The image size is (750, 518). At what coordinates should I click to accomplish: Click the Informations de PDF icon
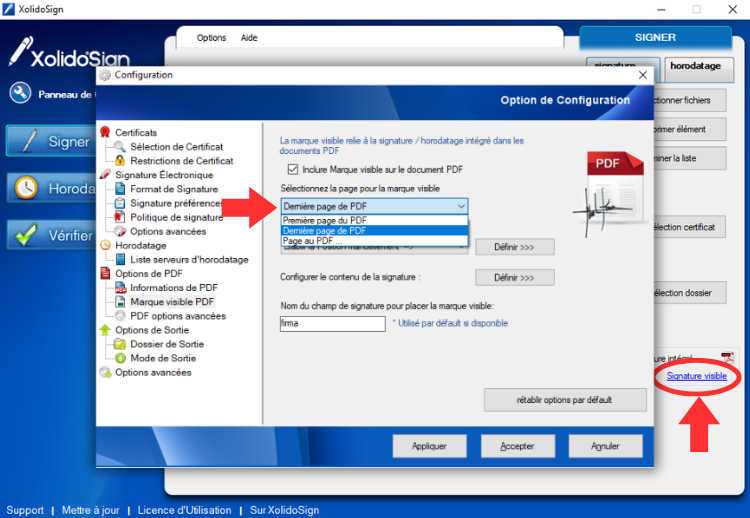120,287
